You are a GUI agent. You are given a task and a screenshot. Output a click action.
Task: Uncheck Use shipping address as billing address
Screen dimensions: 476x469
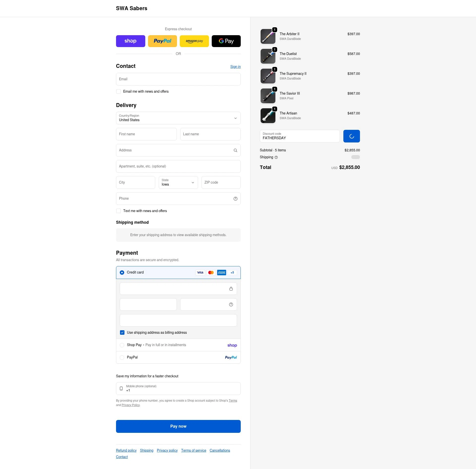pyautogui.click(x=122, y=332)
